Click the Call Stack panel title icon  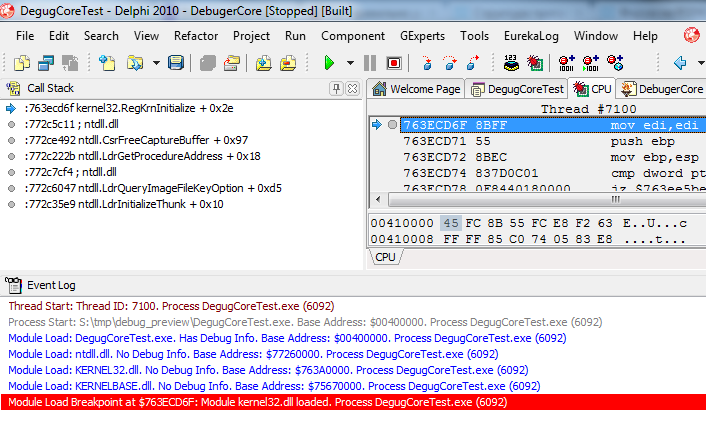point(14,88)
